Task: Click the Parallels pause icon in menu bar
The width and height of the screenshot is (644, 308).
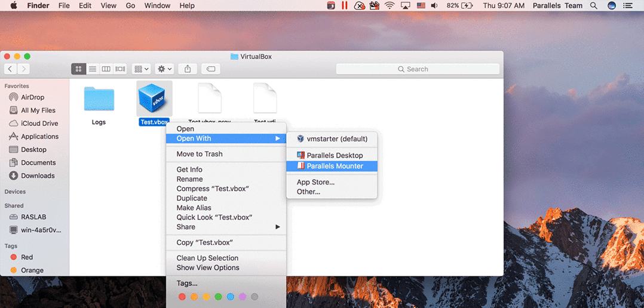Action: [x=345, y=5]
